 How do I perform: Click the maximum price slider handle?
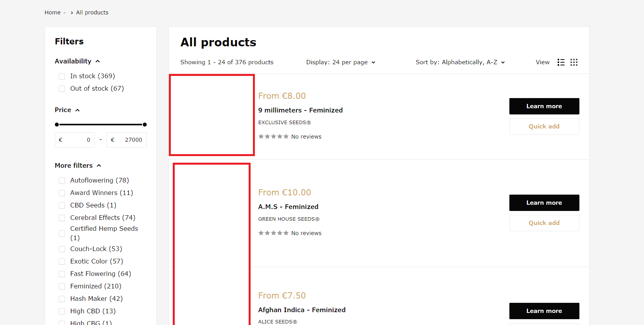pyautogui.click(x=145, y=125)
